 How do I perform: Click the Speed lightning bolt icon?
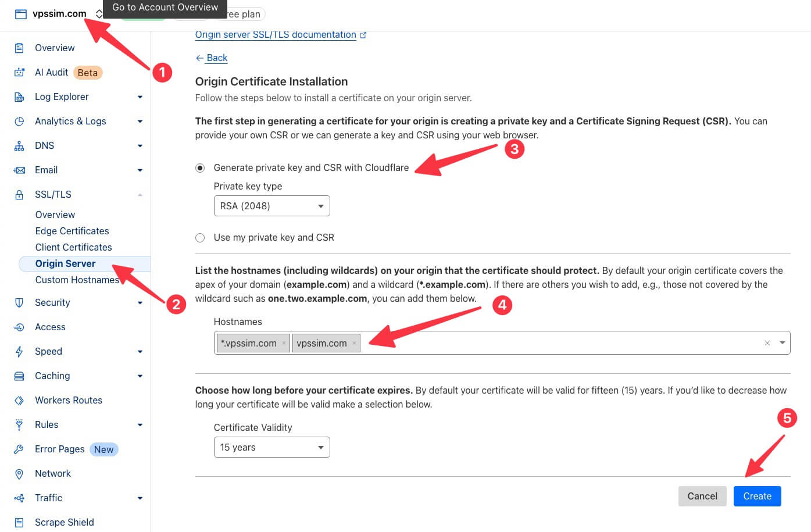coord(19,351)
